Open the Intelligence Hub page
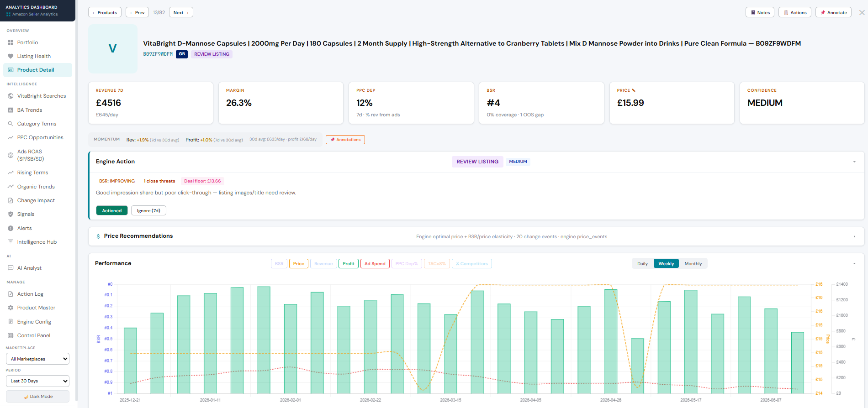Viewport: 868px width, 408px height. coord(37,242)
